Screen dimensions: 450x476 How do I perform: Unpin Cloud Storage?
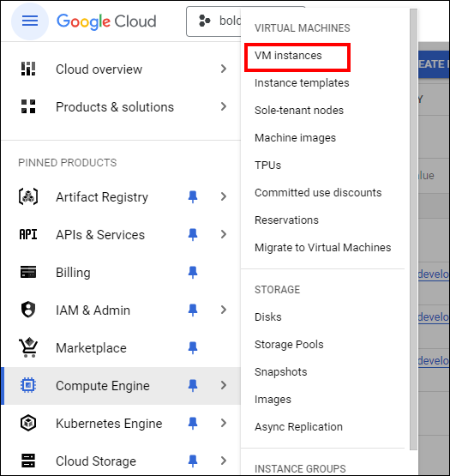tap(193, 461)
